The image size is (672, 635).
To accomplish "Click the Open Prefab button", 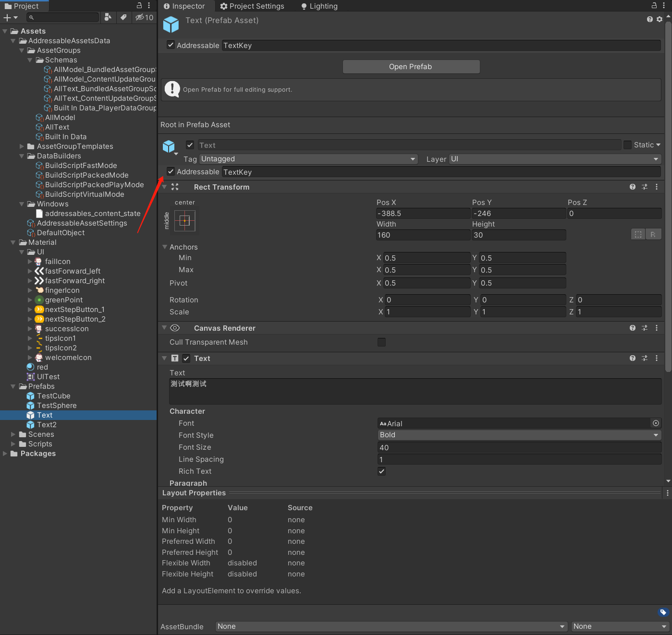I will tap(411, 67).
